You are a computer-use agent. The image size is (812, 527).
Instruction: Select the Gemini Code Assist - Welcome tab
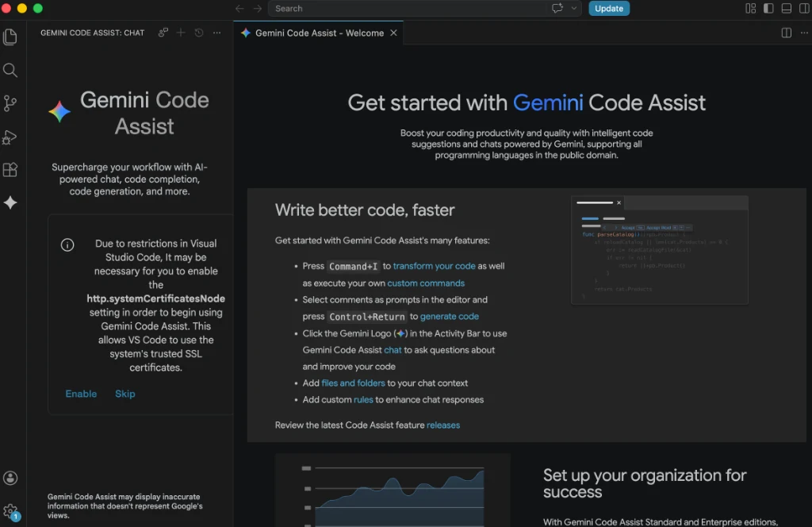tap(318, 33)
